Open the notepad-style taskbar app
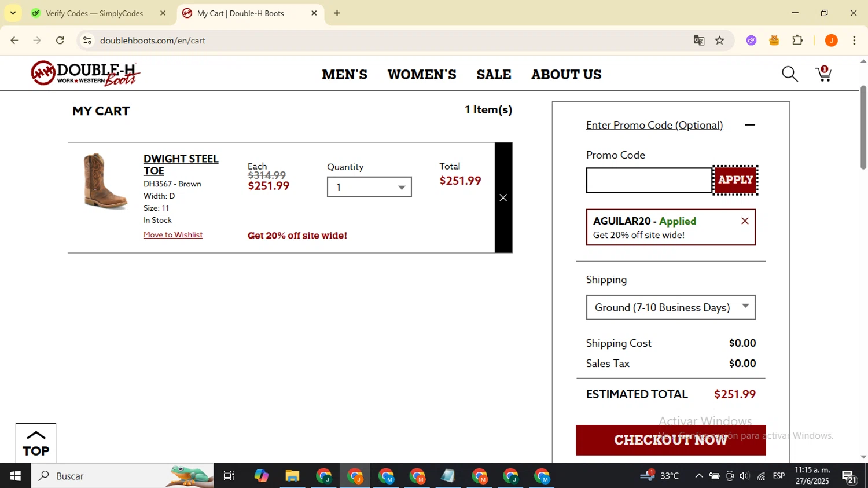The height and width of the screenshot is (488, 868). [x=448, y=476]
